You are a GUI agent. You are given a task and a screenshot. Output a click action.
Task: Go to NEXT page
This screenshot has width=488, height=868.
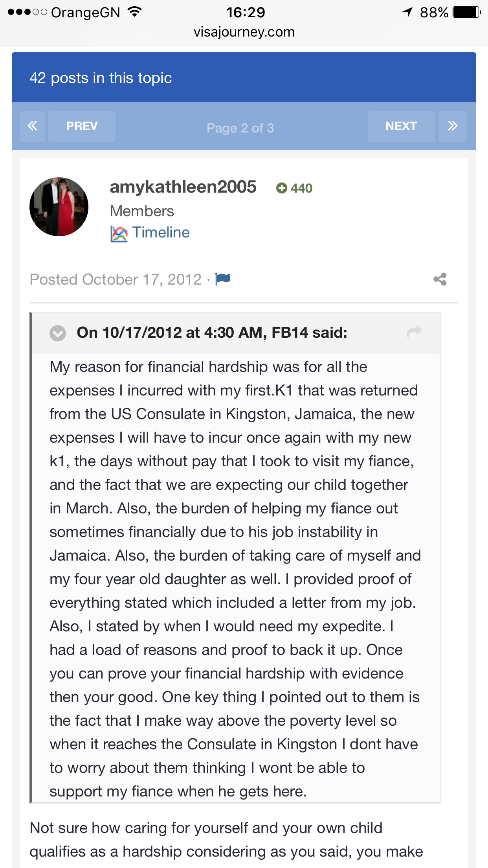click(401, 126)
